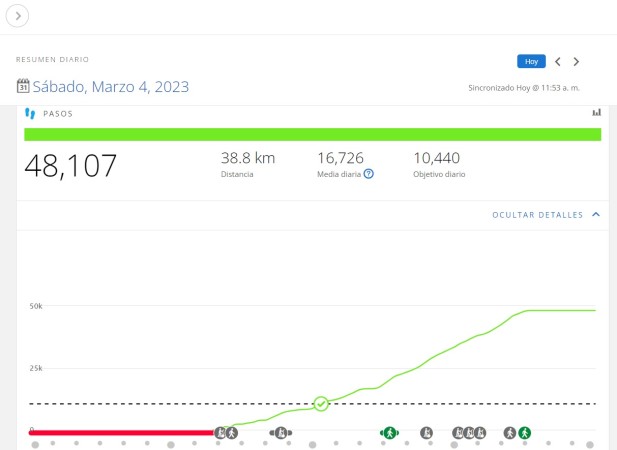Click the 10,440 daily goal value
Viewport: 617px width, 450px height.
coord(436,158)
